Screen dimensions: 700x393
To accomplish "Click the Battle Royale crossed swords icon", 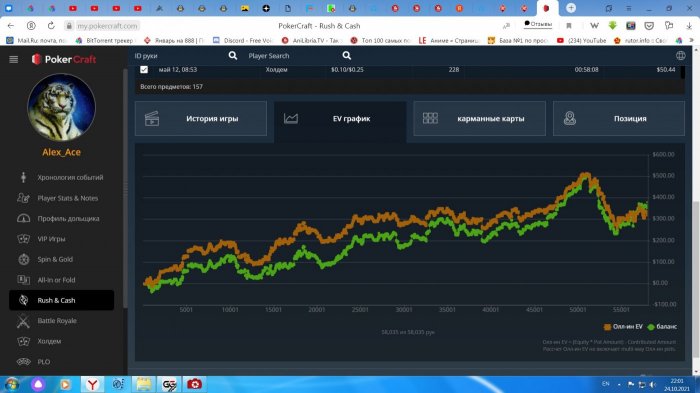I will (x=23, y=321).
